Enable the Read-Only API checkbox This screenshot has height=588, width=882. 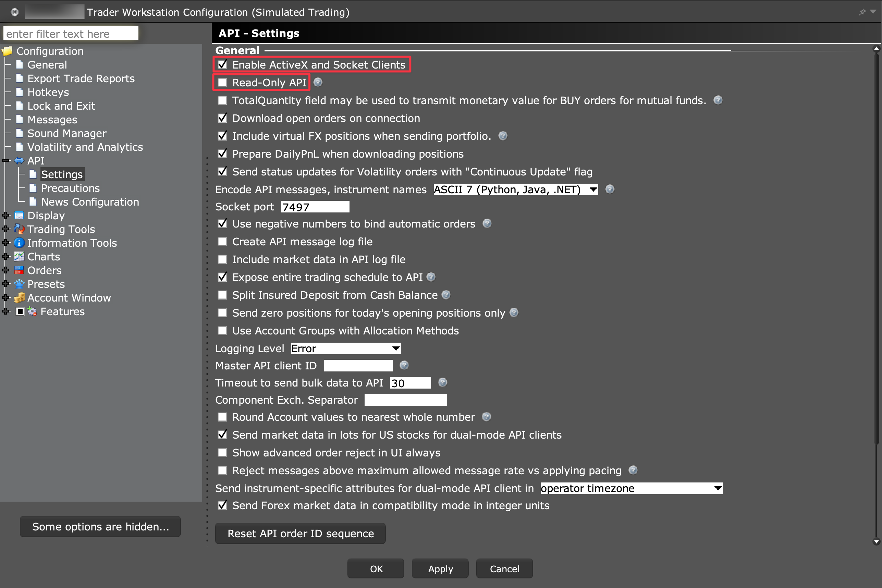click(x=222, y=82)
